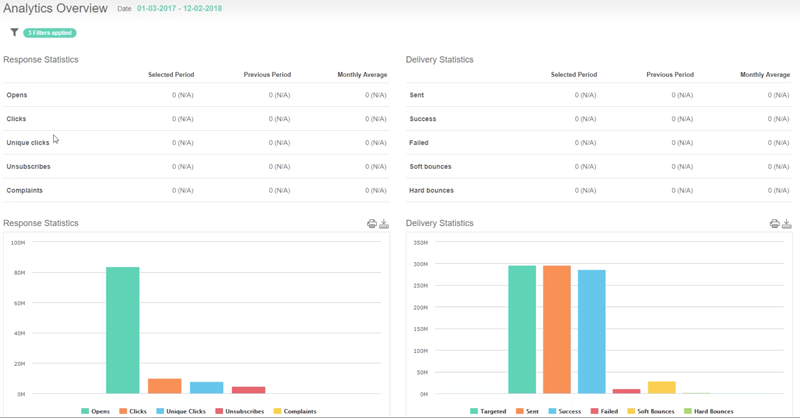
Task: Select the Opens row label
Action: (x=17, y=95)
